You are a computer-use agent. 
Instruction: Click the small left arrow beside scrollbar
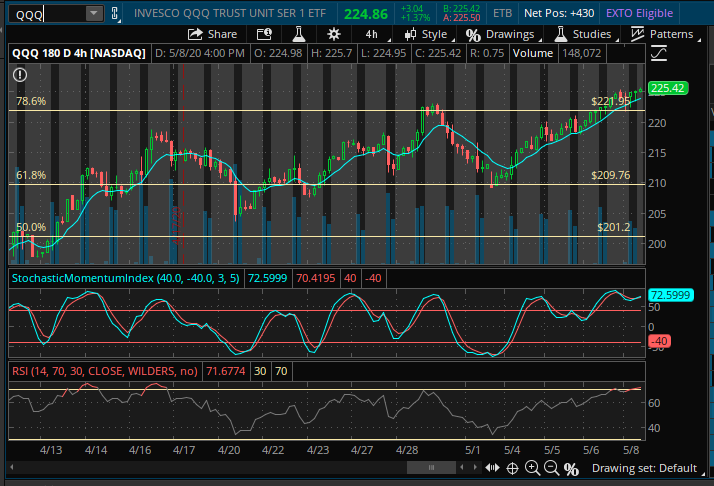462,467
